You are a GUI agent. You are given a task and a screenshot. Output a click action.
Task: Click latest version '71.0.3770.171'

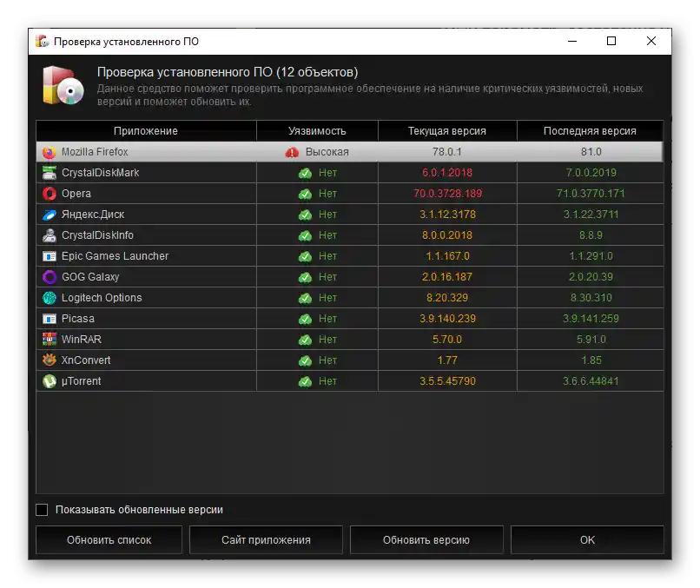pos(591,194)
